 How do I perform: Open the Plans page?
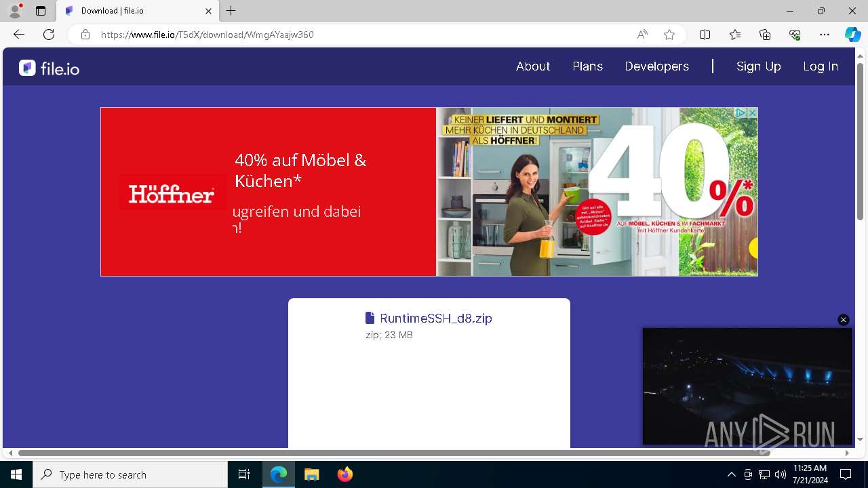587,66
